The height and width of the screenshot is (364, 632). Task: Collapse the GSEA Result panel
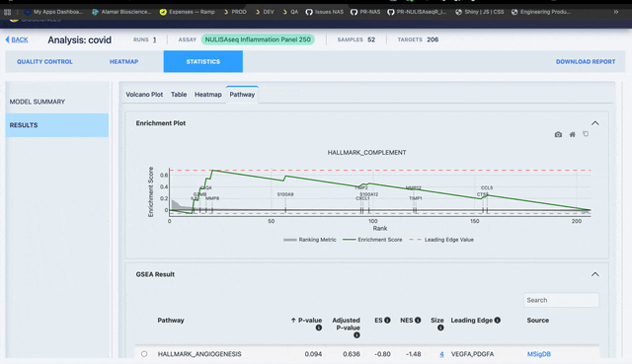(594, 274)
